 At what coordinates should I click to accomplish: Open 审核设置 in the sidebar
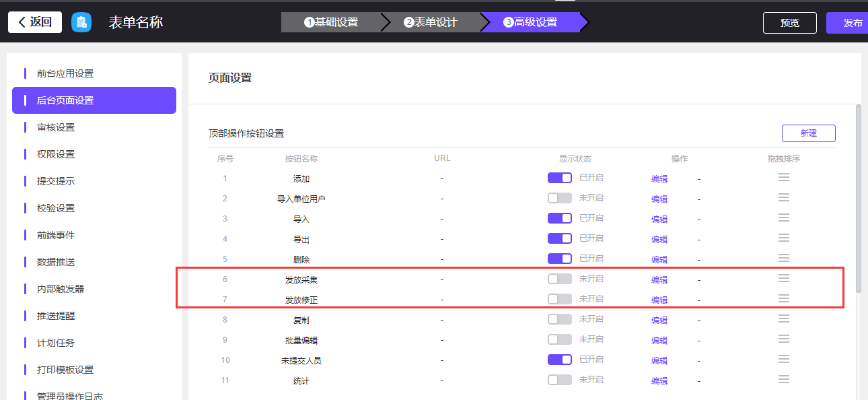(94, 127)
